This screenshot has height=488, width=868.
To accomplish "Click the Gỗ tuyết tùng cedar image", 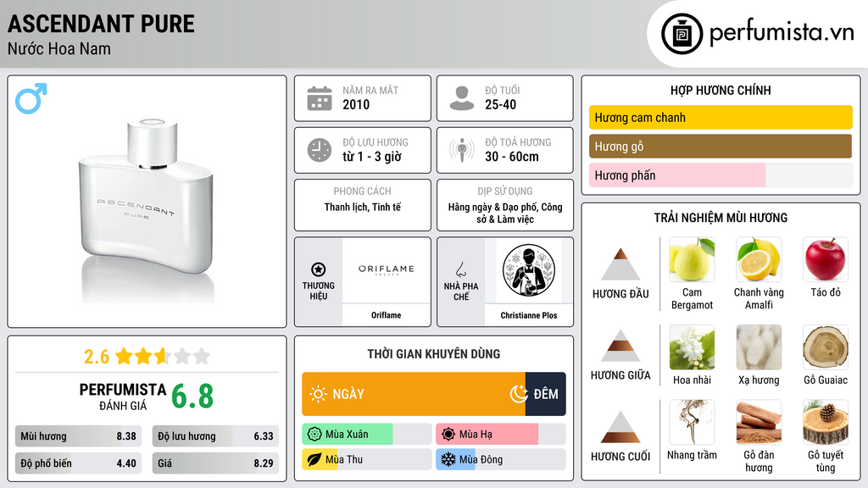I will click(826, 422).
